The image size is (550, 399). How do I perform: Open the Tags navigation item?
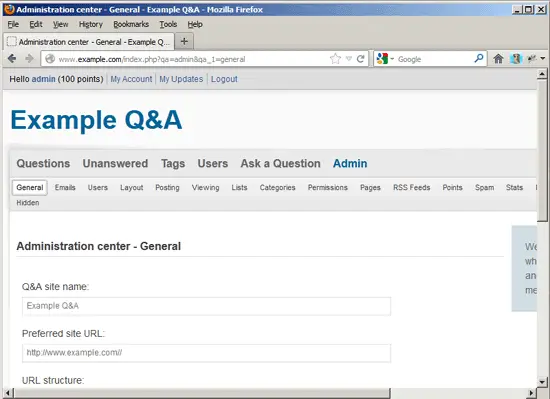point(173,163)
